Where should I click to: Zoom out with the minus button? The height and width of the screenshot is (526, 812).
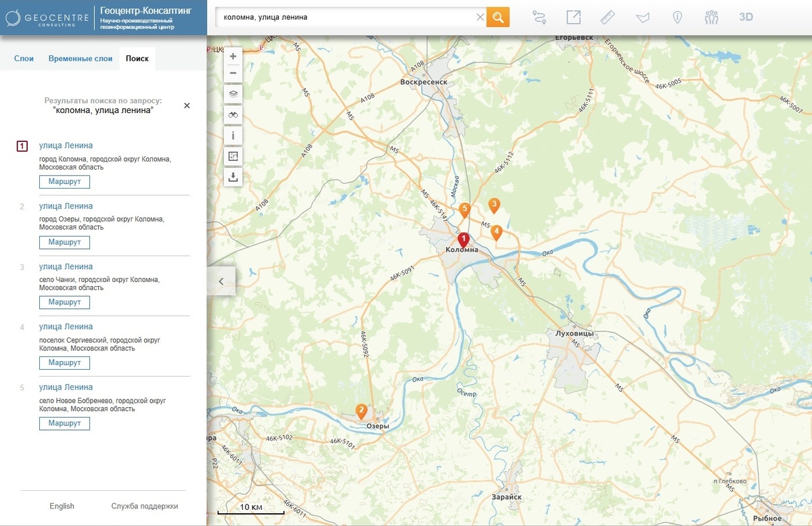pyautogui.click(x=233, y=72)
